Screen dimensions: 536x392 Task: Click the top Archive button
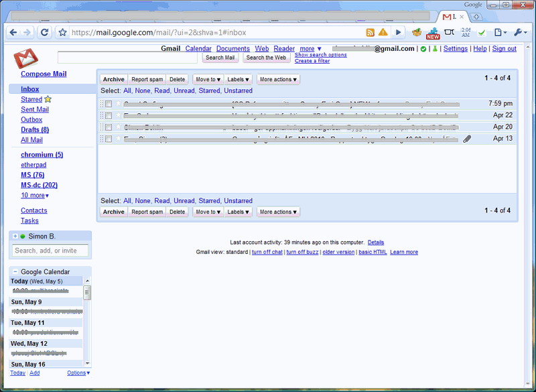click(114, 79)
